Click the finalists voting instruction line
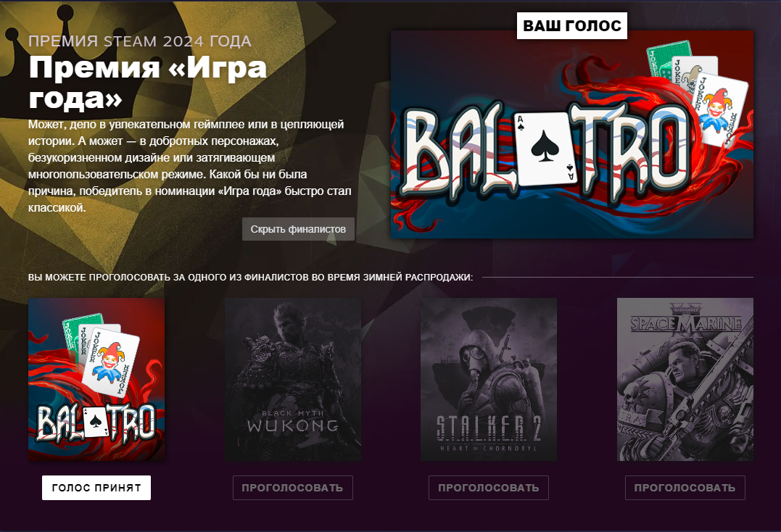 point(250,277)
